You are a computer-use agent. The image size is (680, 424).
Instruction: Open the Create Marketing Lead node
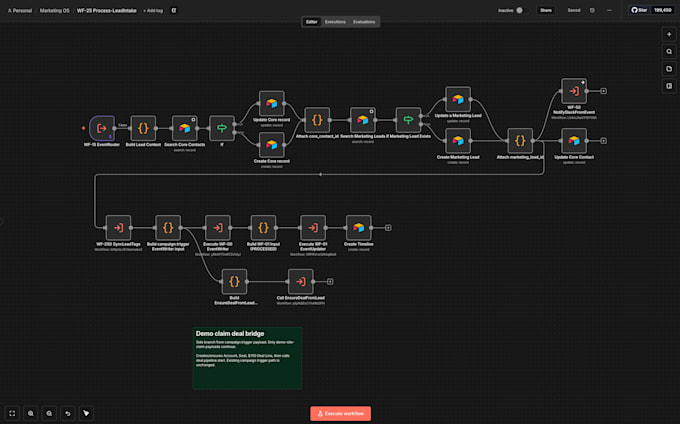pos(458,141)
